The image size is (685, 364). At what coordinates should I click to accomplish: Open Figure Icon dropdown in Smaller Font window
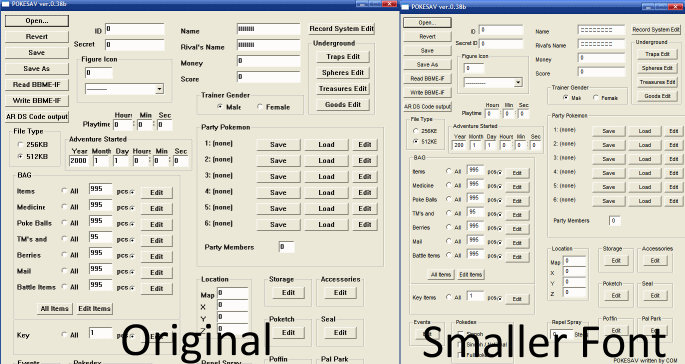(x=518, y=82)
